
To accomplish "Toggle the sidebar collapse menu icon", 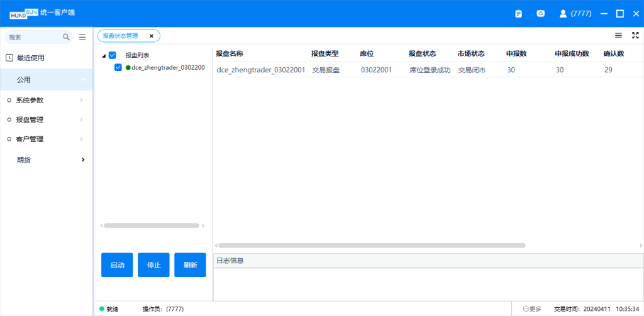I will pos(82,37).
